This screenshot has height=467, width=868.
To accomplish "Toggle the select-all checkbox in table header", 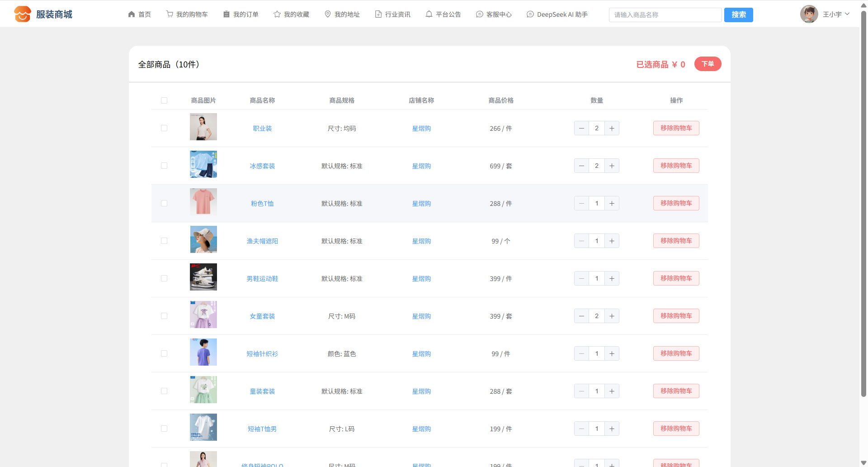I will pyautogui.click(x=164, y=100).
